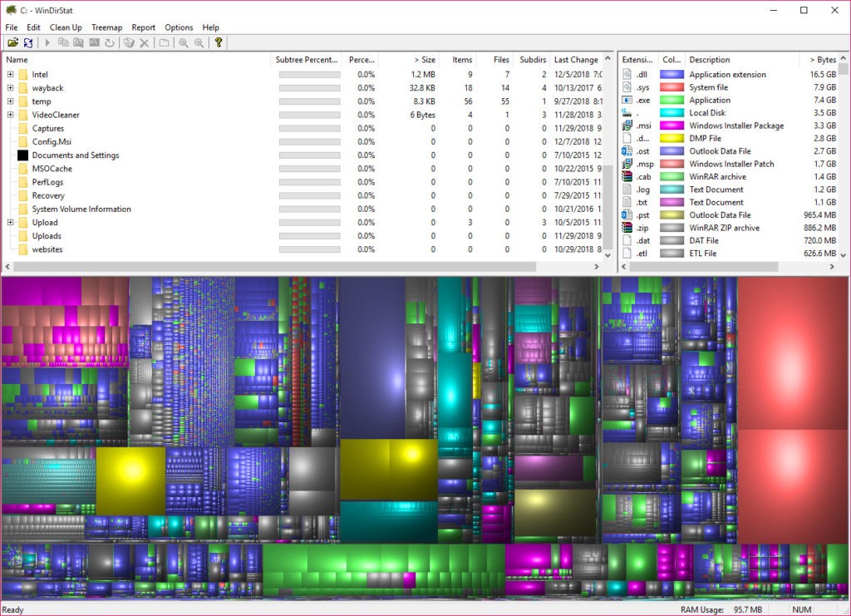Click the Delete to Recycle Bin icon
The width and height of the screenshot is (851, 616).
click(129, 42)
